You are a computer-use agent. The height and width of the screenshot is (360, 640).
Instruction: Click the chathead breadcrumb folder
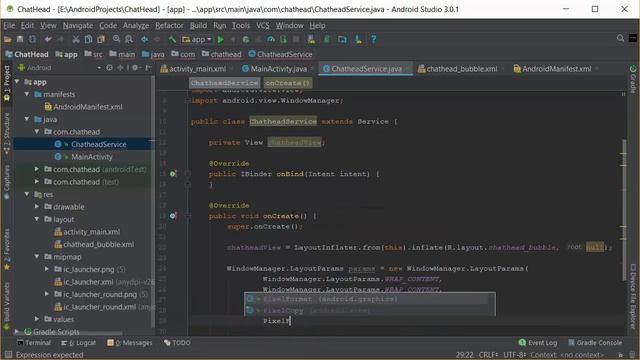click(222, 54)
